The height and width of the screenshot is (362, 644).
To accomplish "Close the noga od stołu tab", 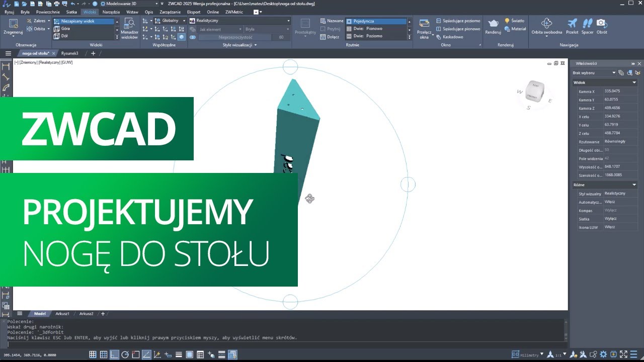I will (54, 53).
